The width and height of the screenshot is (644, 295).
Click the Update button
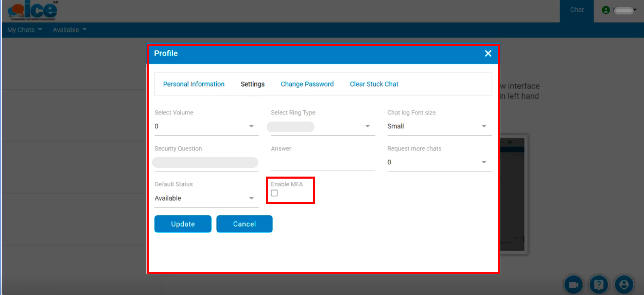(x=183, y=224)
